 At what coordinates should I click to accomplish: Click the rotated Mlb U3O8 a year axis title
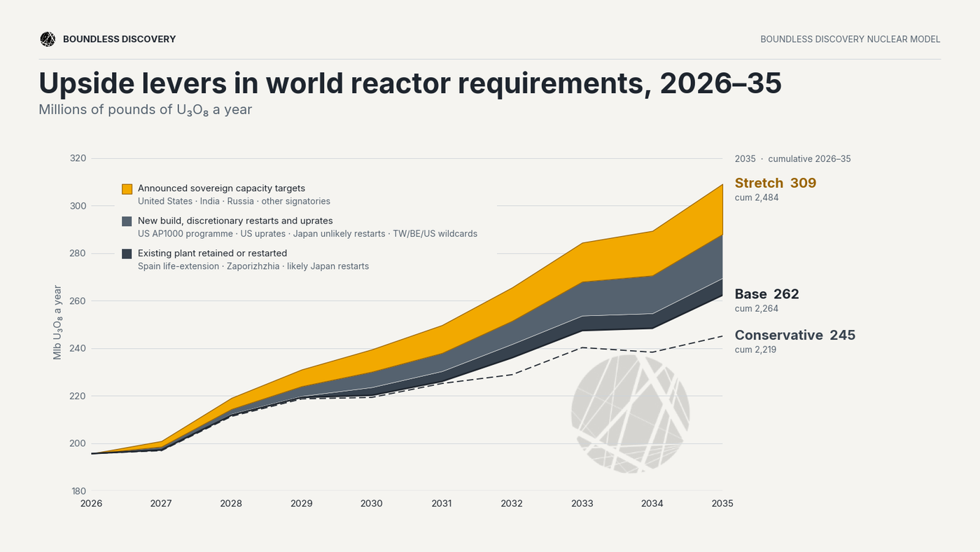(x=58, y=322)
